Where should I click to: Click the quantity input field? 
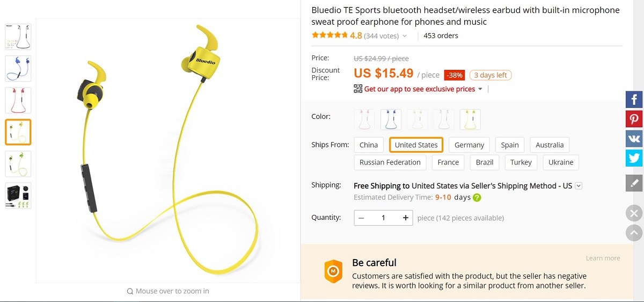point(383,218)
